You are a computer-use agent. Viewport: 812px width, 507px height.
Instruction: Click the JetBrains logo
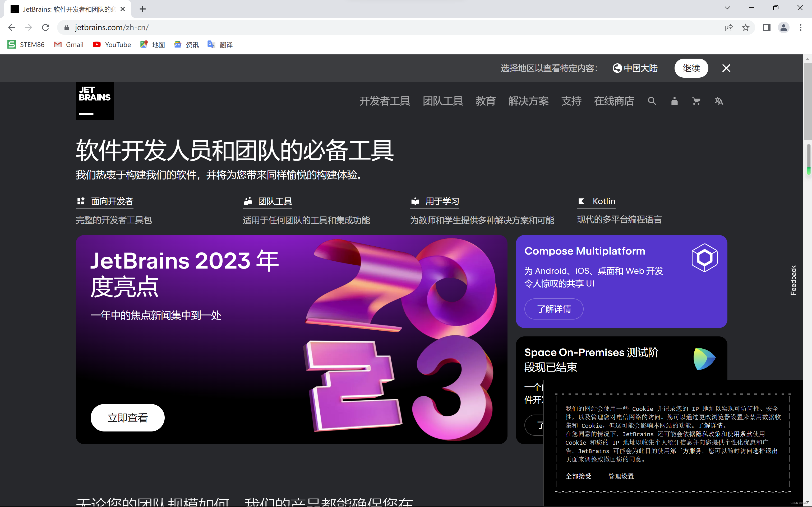pyautogui.click(x=95, y=101)
